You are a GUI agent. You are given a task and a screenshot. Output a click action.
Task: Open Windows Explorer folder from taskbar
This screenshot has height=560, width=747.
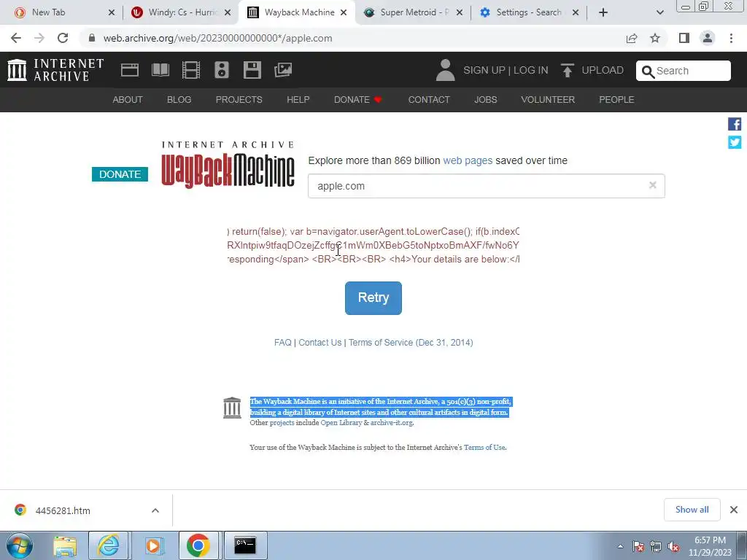[x=65, y=545]
